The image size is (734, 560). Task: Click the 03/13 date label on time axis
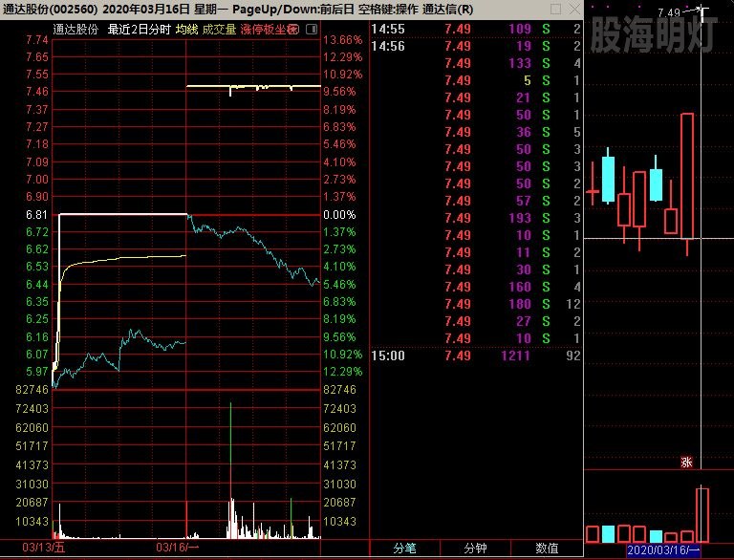pyautogui.click(x=43, y=548)
